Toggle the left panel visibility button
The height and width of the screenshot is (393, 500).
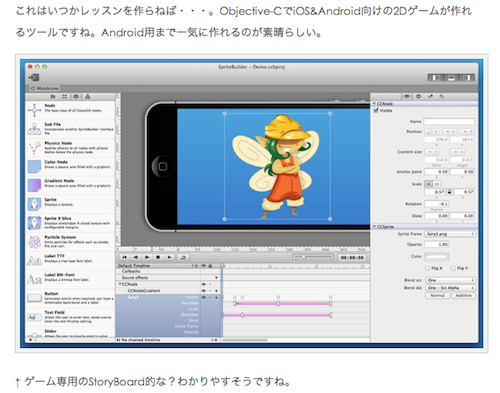tap(436, 78)
